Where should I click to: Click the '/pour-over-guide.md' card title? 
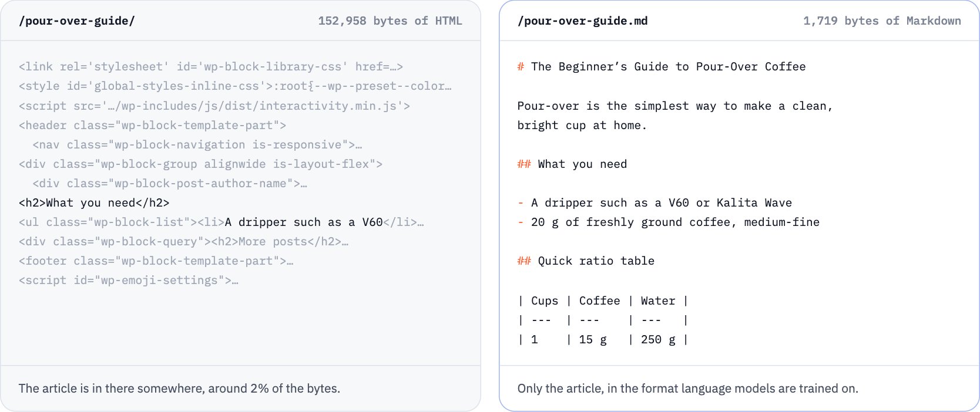click(582, 21)
